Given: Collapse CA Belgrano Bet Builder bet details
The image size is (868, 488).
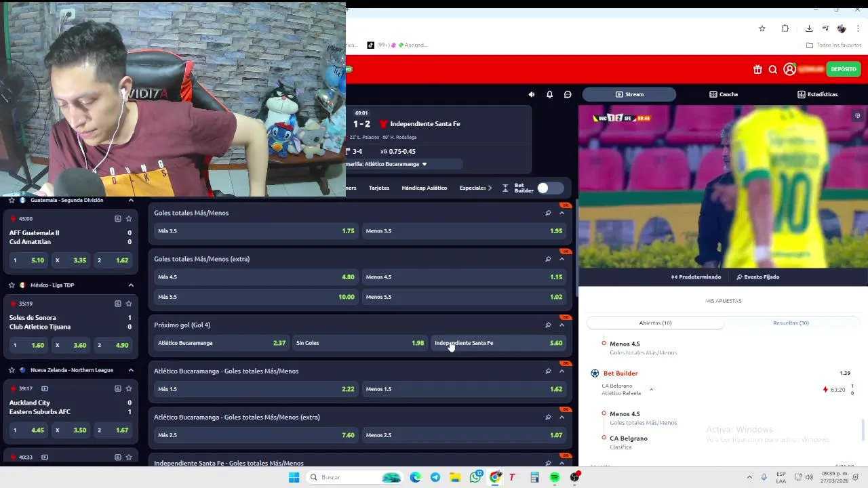Looking at the screenshot, I should point(651,390).
